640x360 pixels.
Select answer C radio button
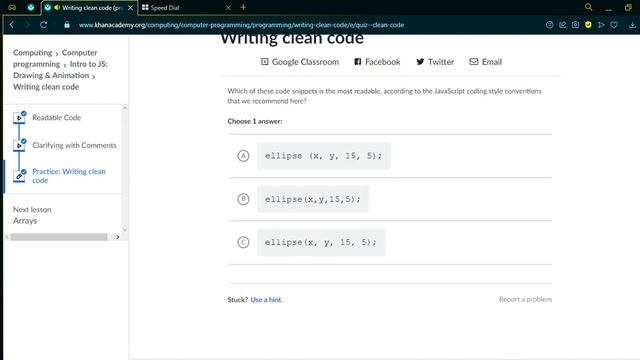coord(243,242)
